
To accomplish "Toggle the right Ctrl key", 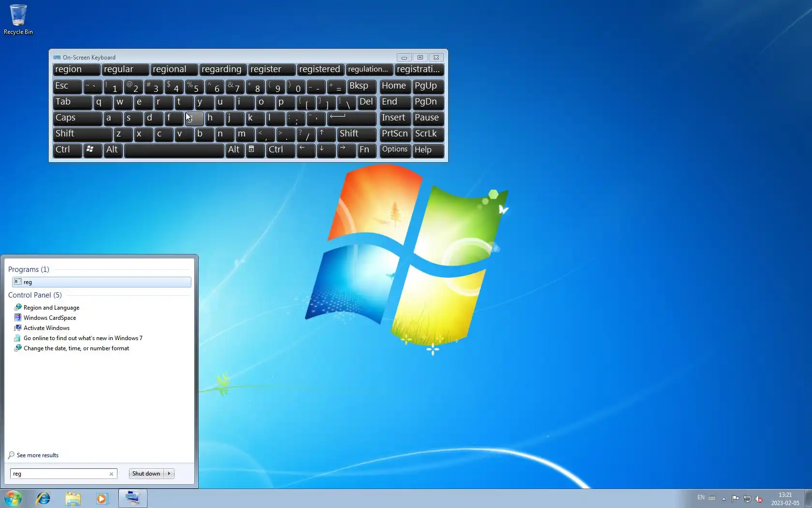I will (280, 150).
